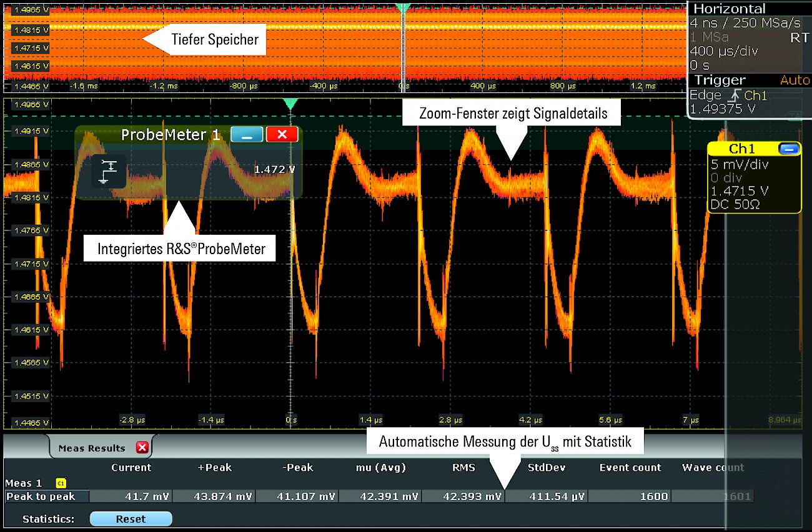Click the ProbeMeter ground measurement icon
Screen dimensions: 812x532
tap(110, 172)
